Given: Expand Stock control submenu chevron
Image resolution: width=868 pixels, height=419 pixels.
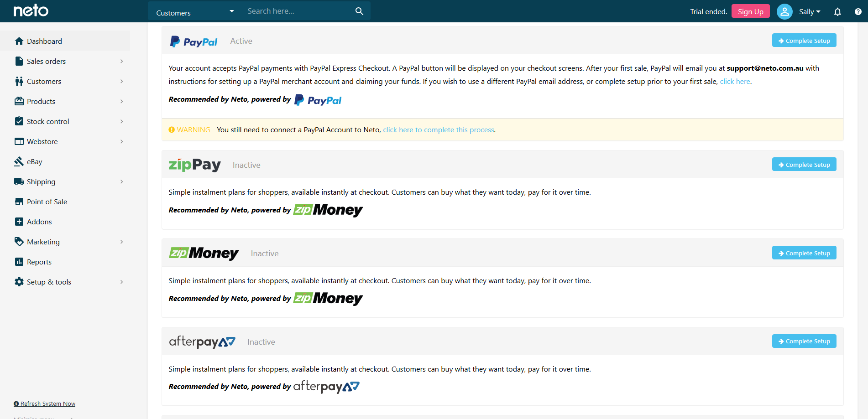Looking at the screenshot, I should click(x=122, y=121).
